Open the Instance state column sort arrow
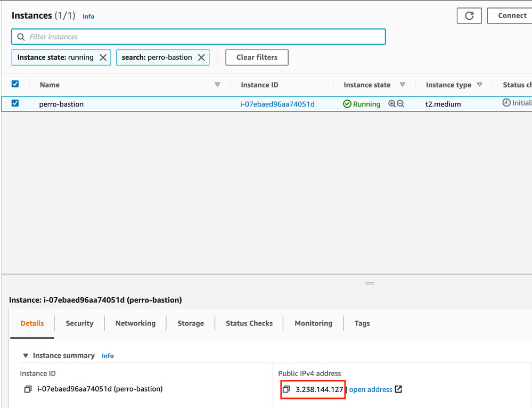Image resolution: width=532 pixels, height=408 pixels. pyautogui.click(x=403, y=85)
